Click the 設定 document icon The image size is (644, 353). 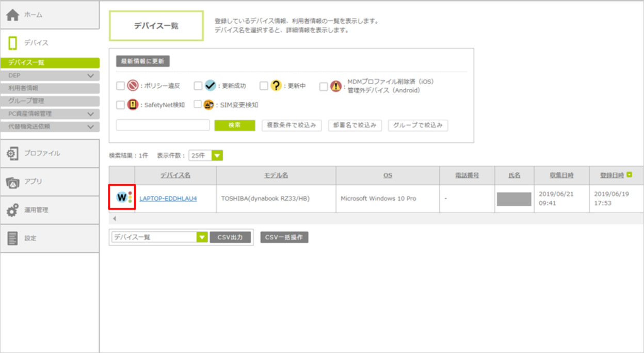[x=12, y=238]
